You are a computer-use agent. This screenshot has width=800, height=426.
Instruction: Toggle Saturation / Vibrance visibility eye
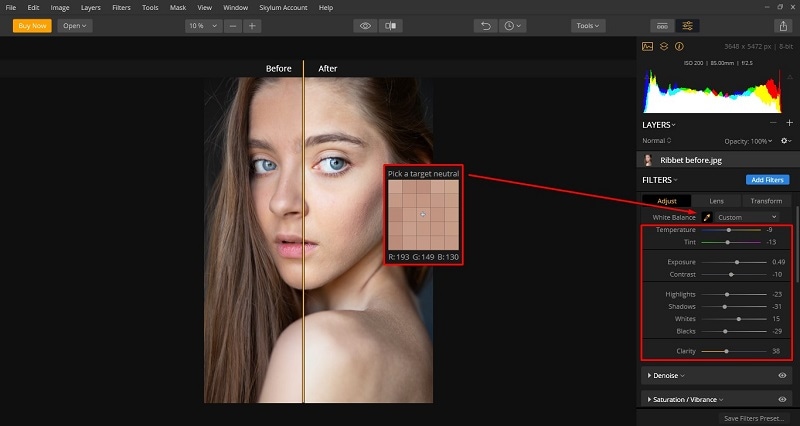[782, 399]
